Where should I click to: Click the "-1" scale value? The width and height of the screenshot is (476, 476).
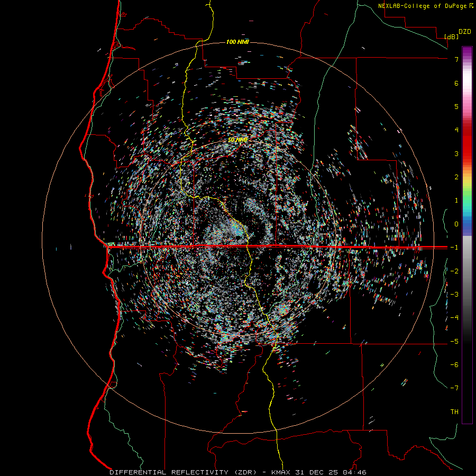pos(454,248)
